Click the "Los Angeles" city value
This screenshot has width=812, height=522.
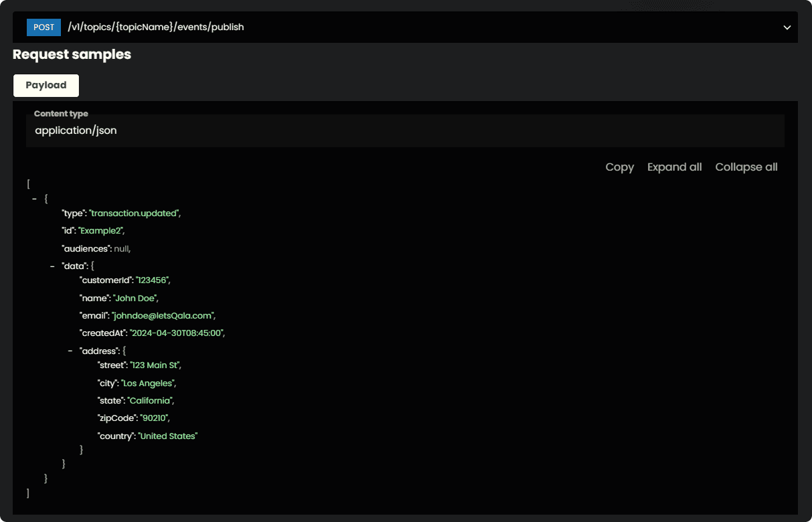[148, 383]
